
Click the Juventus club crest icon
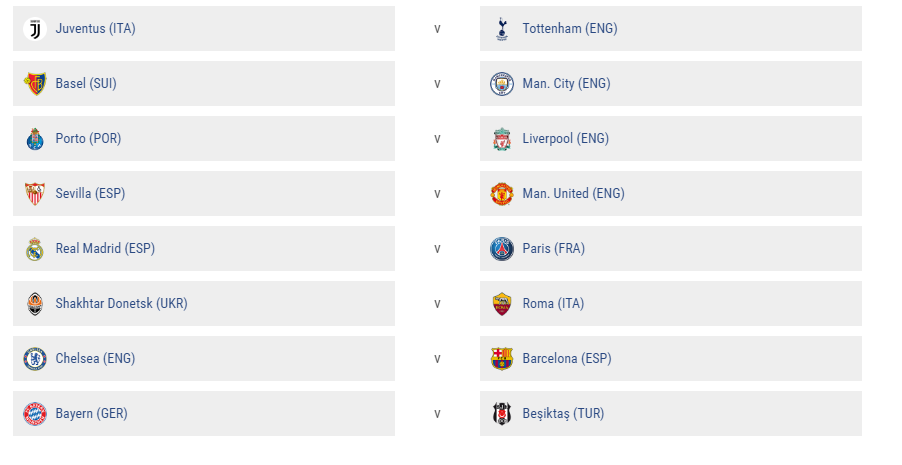pyautogui.click(x=35, y=29)
